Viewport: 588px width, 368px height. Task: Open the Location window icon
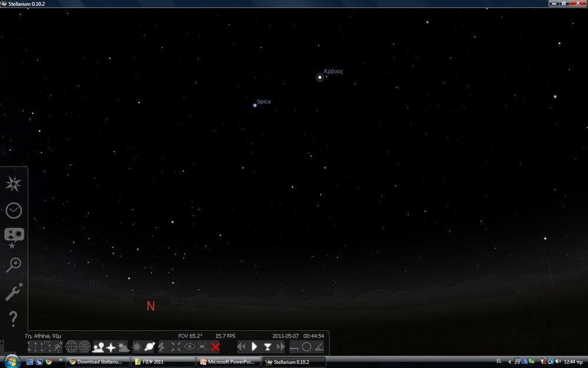13,184
